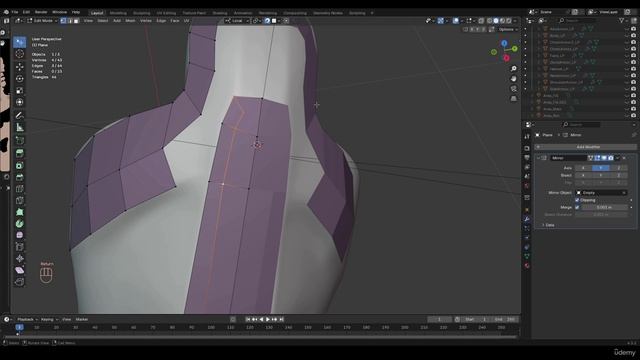This screenshot has width=640, height=360.
Task: Toggle the Merge checkbox
Action: coord(577,207)
